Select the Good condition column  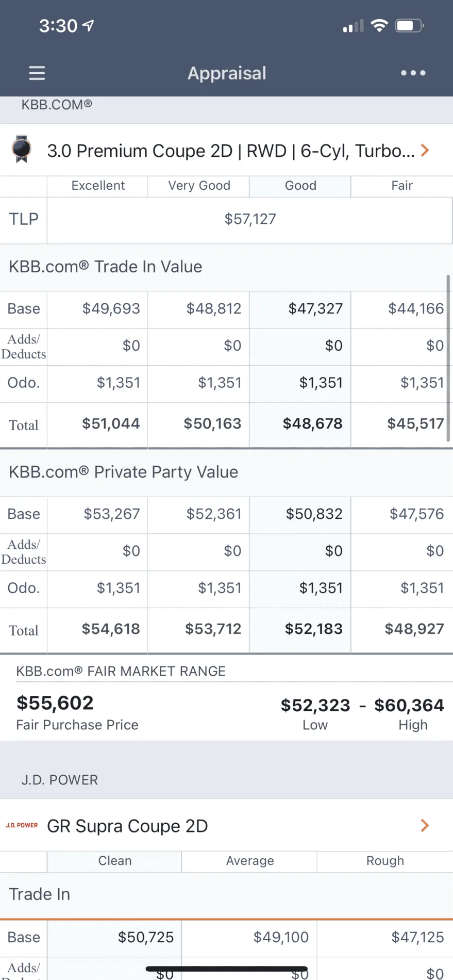click(x=300, y=186)
